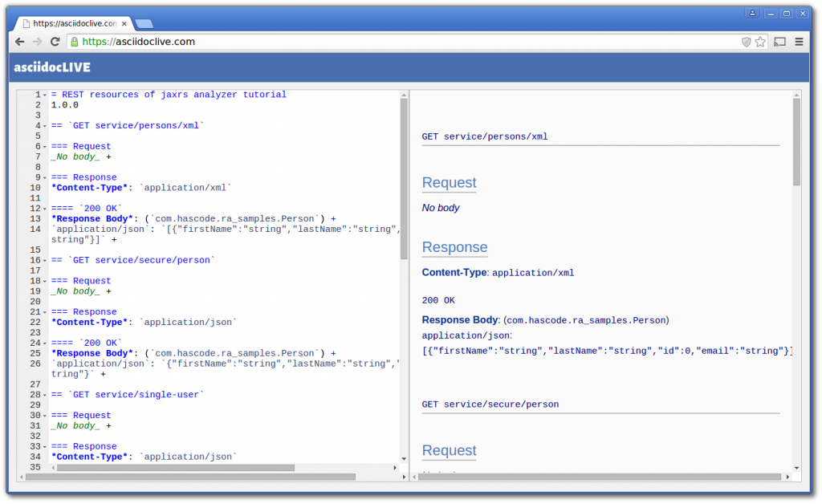Collapse line 16 'GET service/secure/person' section

(45, 261)
